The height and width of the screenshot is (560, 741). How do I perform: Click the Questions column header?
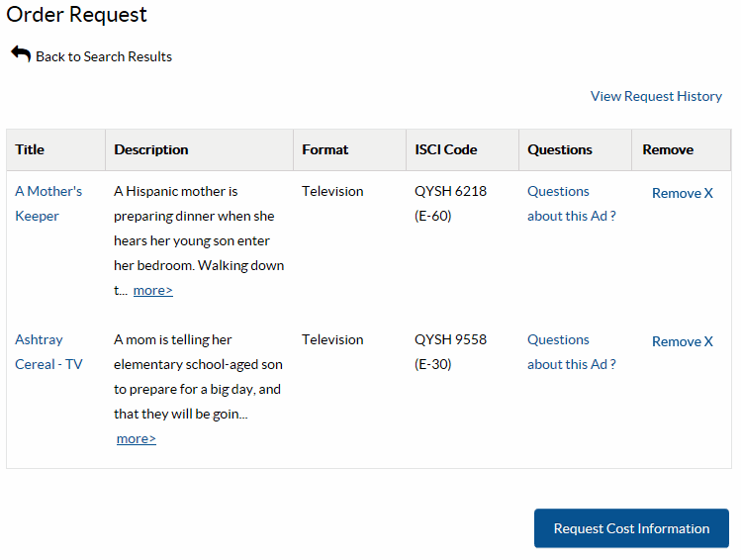[x=559, y=149]
